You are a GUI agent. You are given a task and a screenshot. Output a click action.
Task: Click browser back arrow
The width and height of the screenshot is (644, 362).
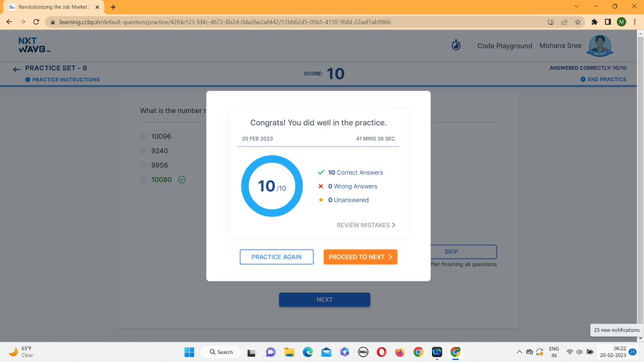[10, 22]
